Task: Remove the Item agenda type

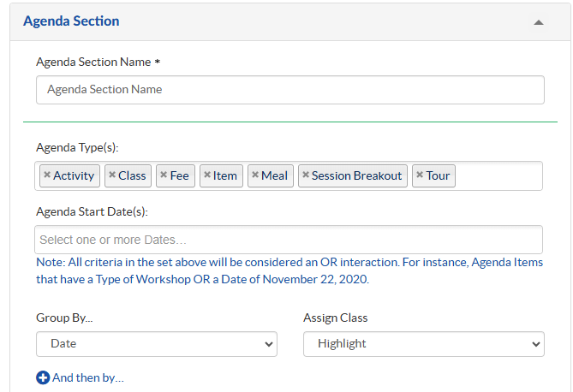Action: pyautogui.click(x=206, y=175)
